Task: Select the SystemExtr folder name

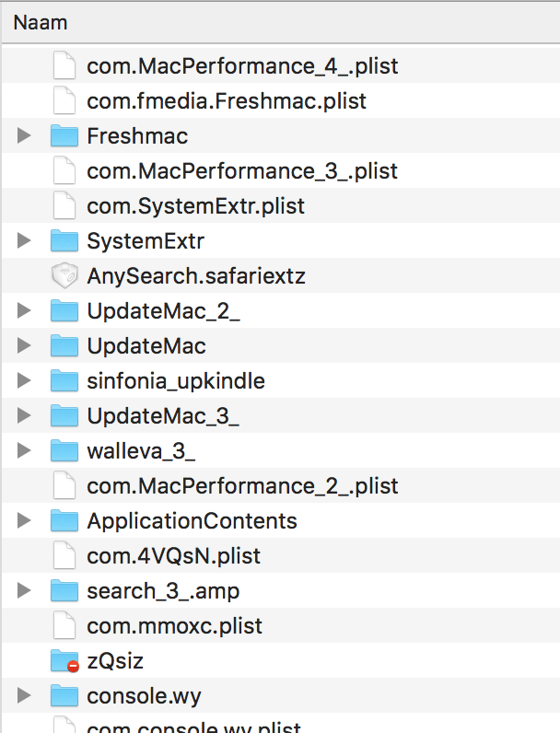Action: 146,241
